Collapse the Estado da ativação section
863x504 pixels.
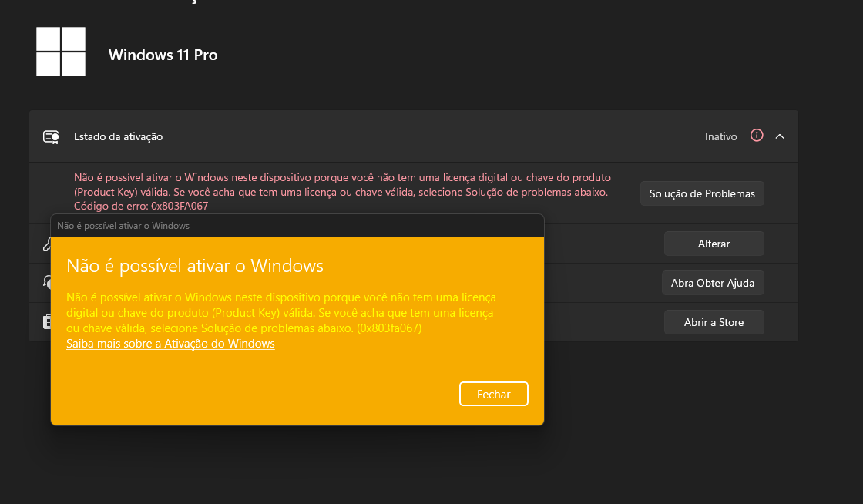[779, 136]
